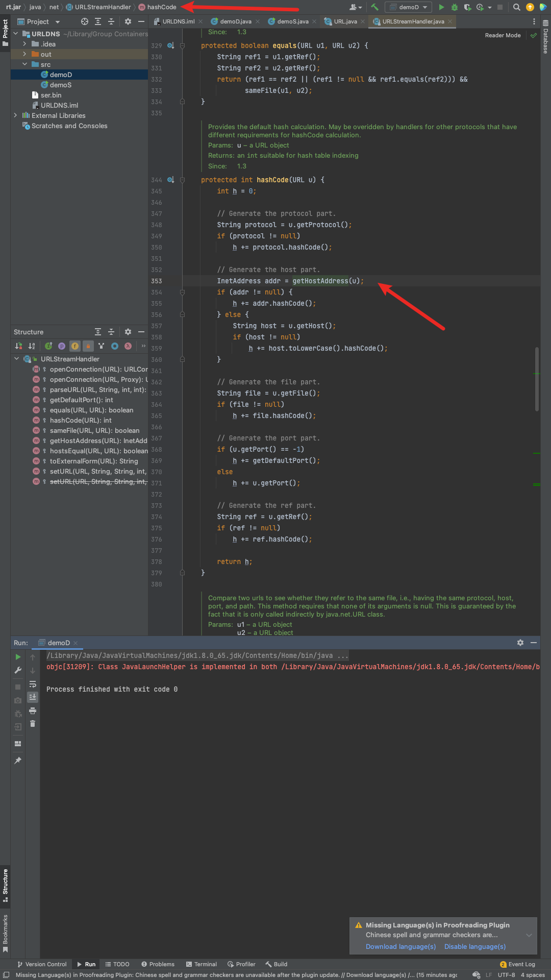Run the demoD configuration from the top toolbar
This screenshot has width=551, height=980.
tap(441, 7)
